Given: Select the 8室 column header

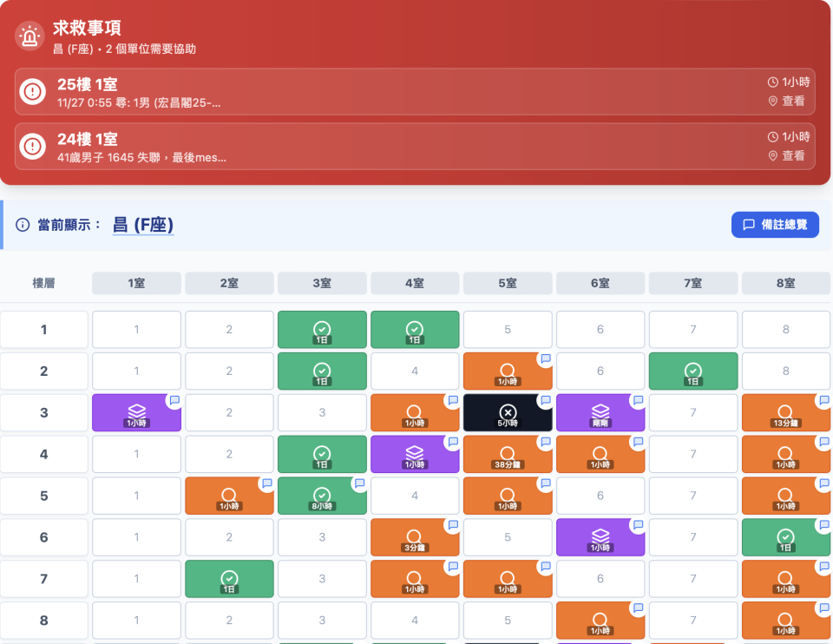Looking at the screenshot, I should [x=786, y=283].
